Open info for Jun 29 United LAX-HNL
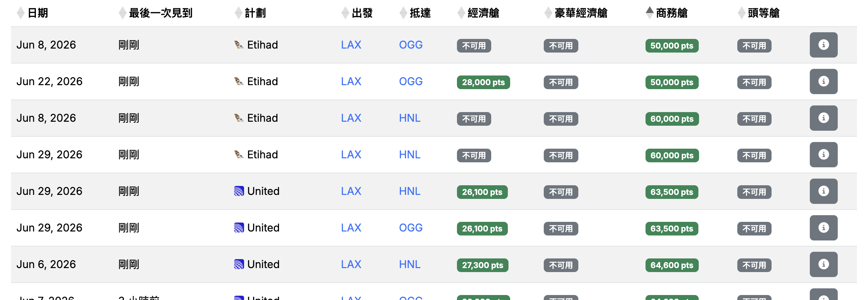This screenshot has height=300, width=868. click(x=823, y=191)
